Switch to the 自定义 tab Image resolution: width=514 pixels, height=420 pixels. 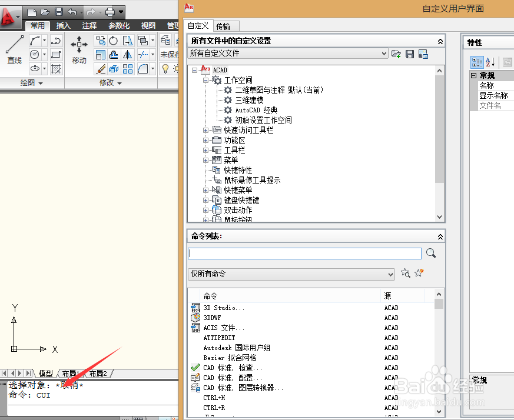pyautogui.click(x=198, y=25)
